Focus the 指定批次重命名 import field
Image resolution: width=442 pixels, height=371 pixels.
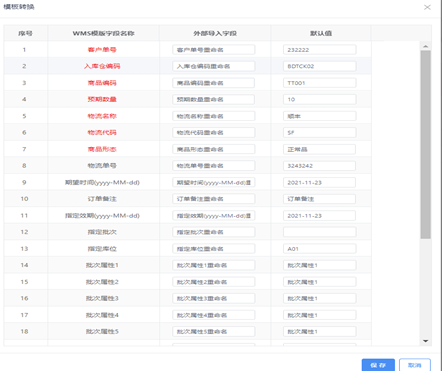(x=214, y=232)
